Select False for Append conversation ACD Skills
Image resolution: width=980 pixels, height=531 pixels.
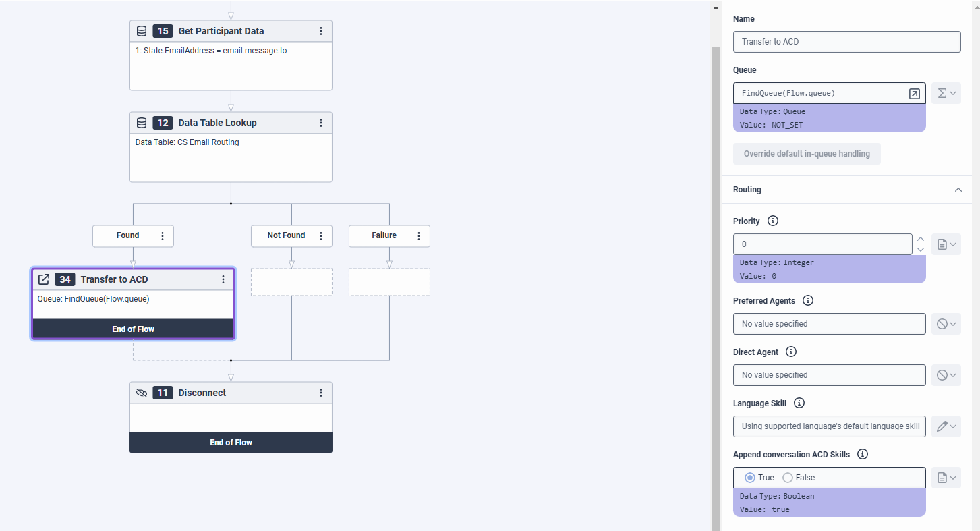point(787,478)
